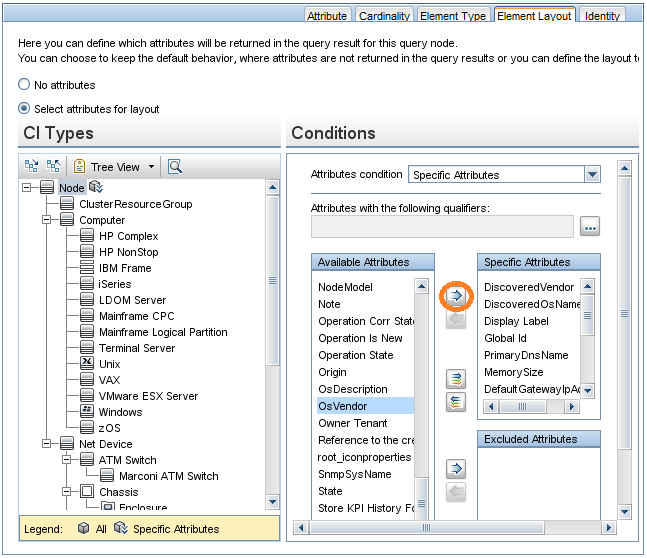Image resolution: width=647 pixels, height=558 pixels.
Task: Click the remove all attributes multi-arrow button
Action: (x=455, y=401)
